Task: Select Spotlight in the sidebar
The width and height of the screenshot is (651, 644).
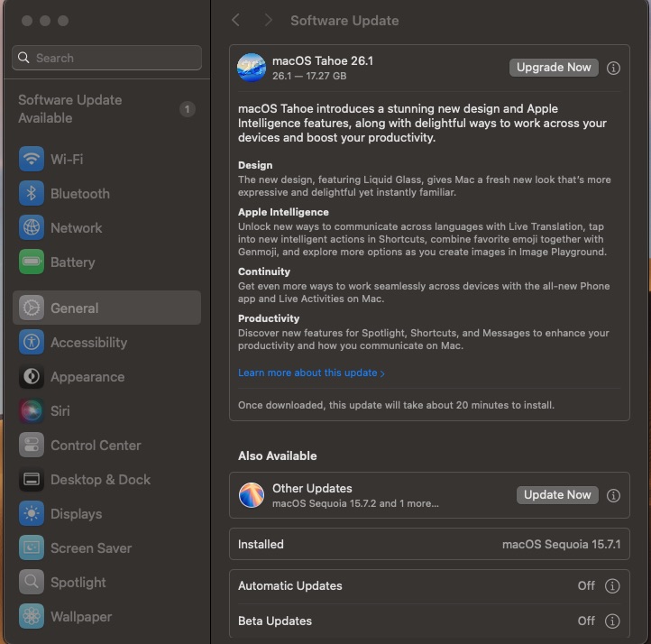Action: click(x=107, y=582)
